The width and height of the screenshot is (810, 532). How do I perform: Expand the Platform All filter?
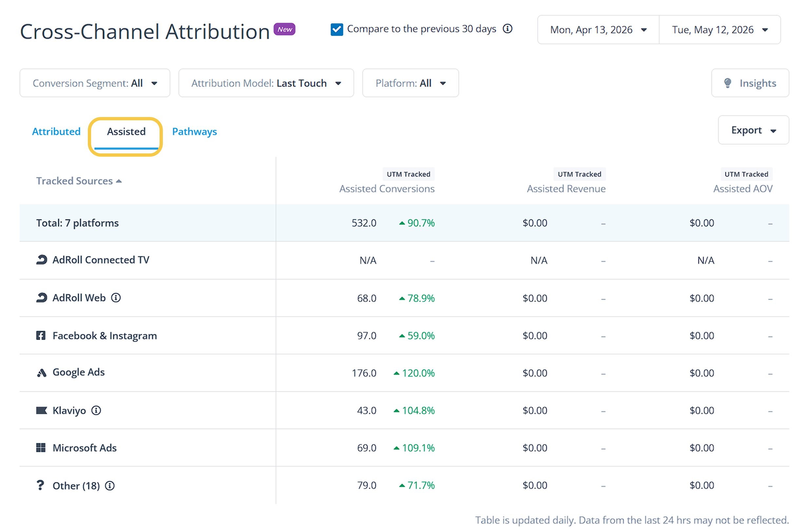[x=411, y=83]
